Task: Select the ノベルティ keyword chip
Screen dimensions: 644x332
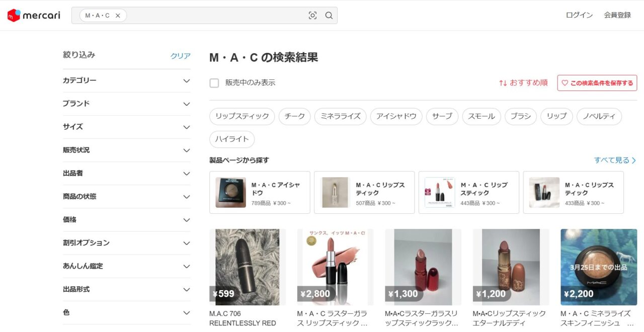Action: pos(599,116)
